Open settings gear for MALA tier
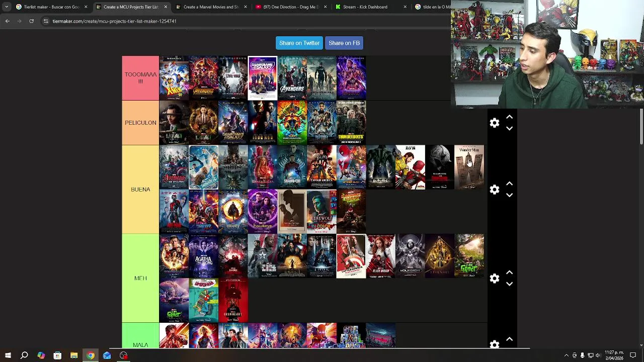The width and height of the screenshot is (644, 362). coord(495,344)
